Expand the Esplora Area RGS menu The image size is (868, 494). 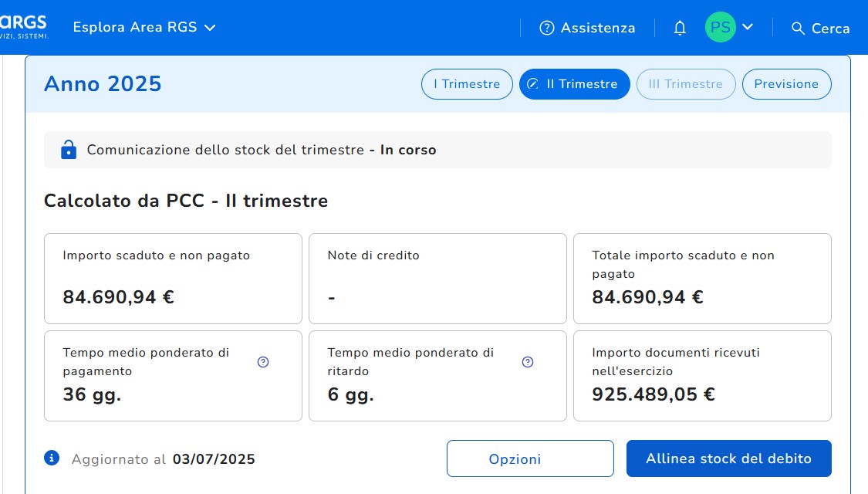144,28
